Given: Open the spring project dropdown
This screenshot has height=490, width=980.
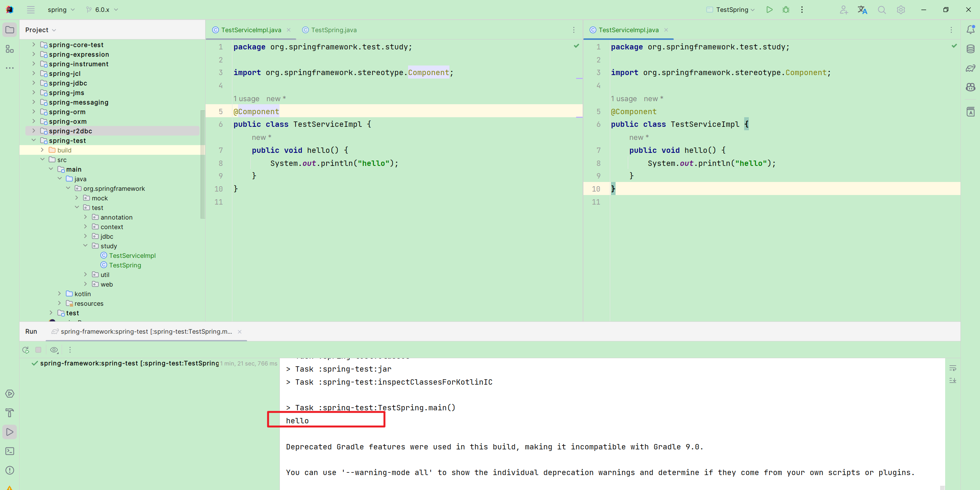Looking at the screenshot, I should tap(61, 10).
